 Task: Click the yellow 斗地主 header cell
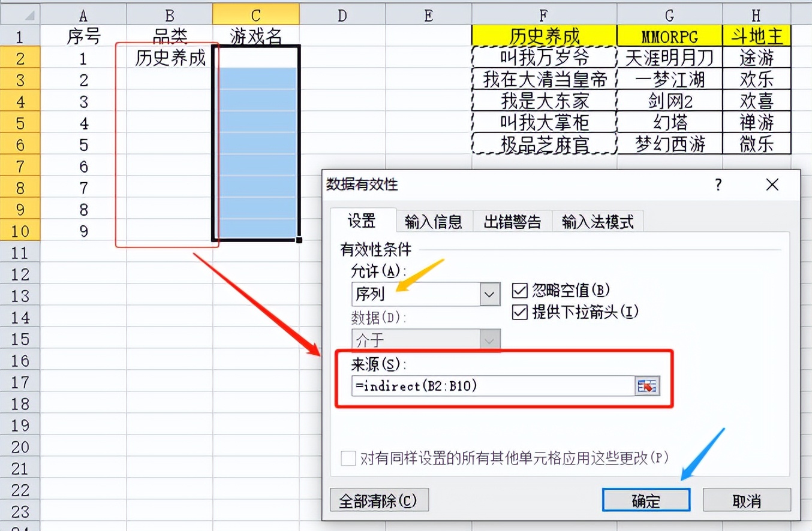tap(756, 37)
